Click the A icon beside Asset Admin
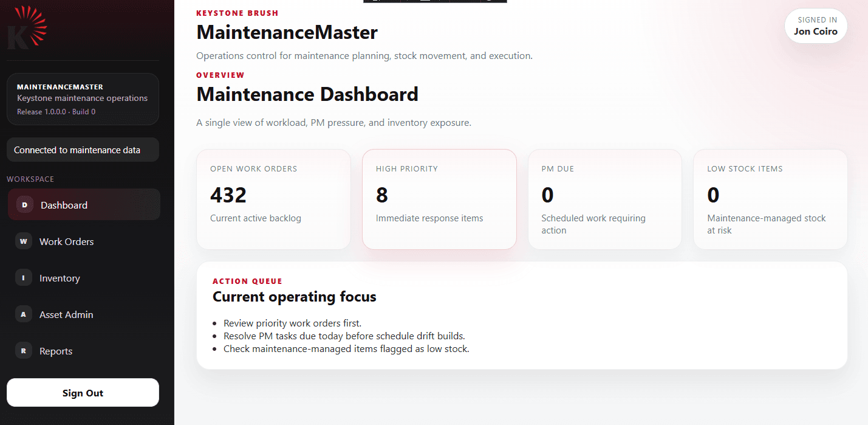This screenshot has width=868, height=425. pos(23,314)
